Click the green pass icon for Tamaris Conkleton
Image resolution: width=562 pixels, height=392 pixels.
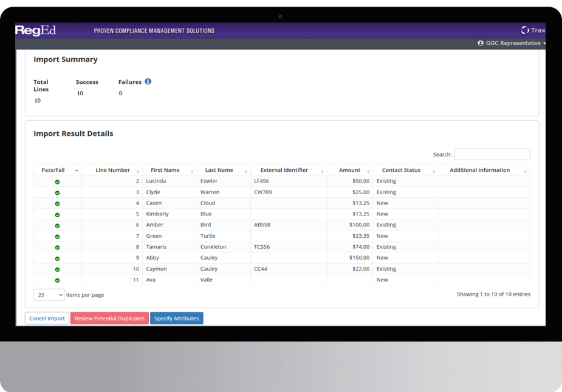tap(57, 248)
